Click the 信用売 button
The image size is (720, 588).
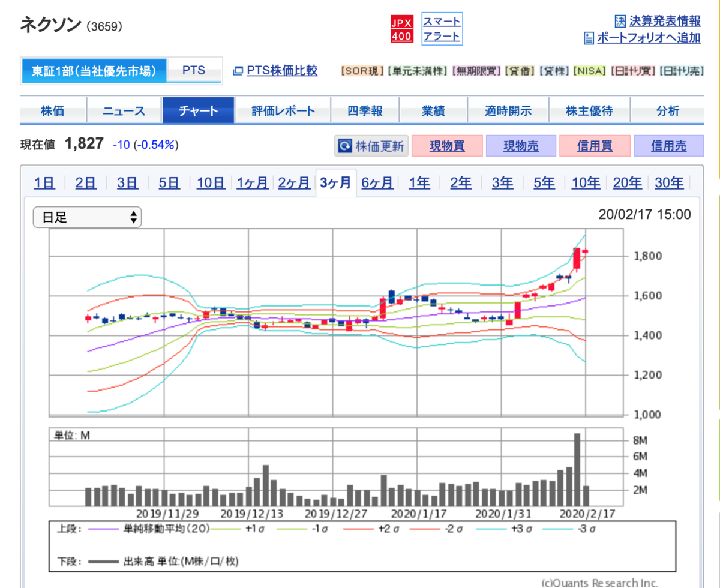click(x=668, y=146)
